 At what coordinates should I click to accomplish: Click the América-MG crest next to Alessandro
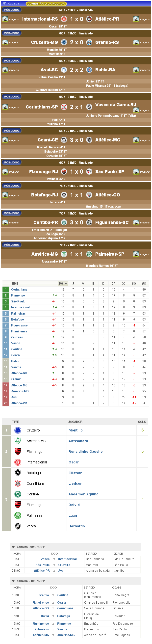(18, 441)
